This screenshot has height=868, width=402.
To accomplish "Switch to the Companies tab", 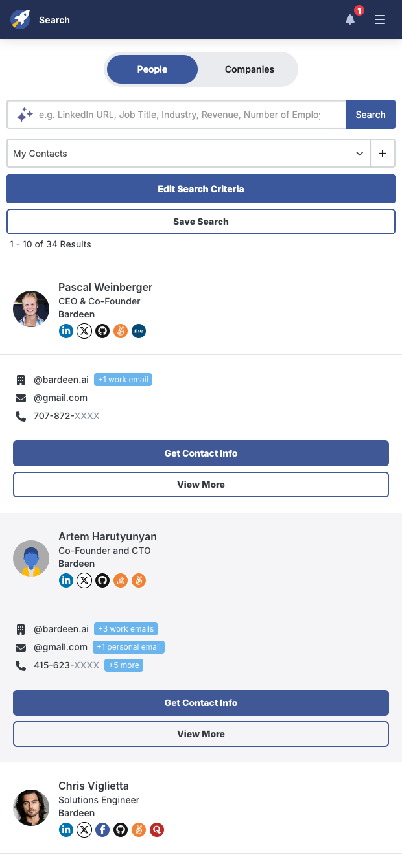I will coord(250,69).
